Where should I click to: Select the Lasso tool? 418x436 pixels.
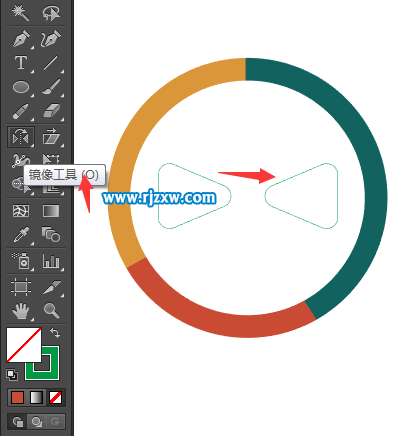[x=51, y=13]
